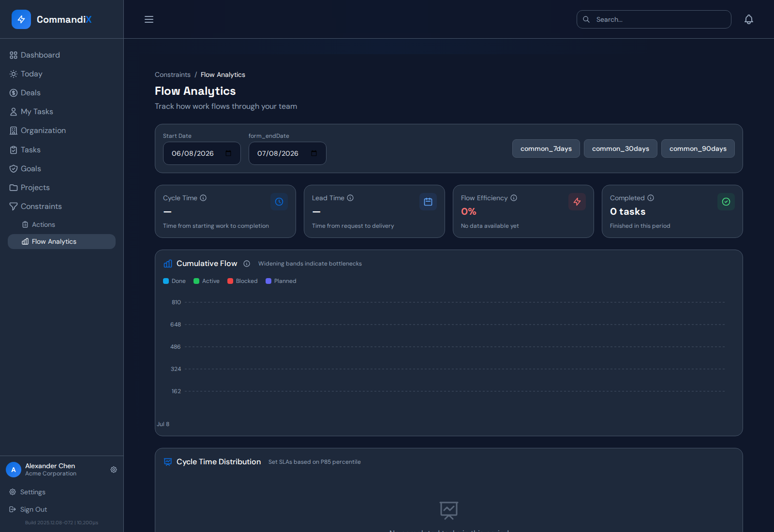774x532 pixels.
Task: Click the '0 tasks' completed value
Action: [627, 211]
